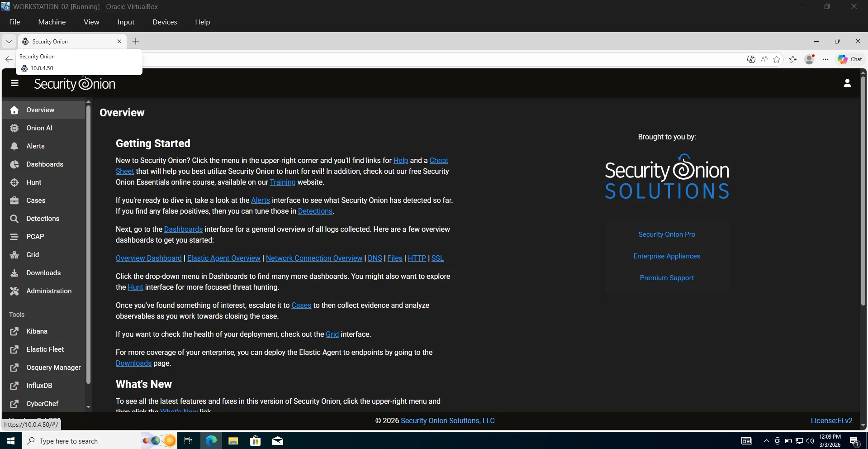Image resolution: width=868 pixels, height=449 pixels.
Task: Open the Machine menu in VirtualBox
Action: (52, 22)
